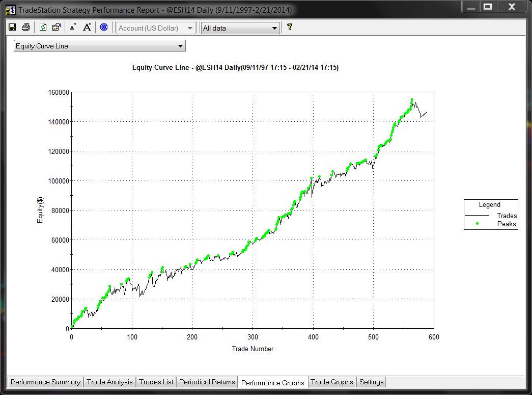Click the Equity Curve Line chart title
This screenshot has width=532, height=395.
click(236, 67)
